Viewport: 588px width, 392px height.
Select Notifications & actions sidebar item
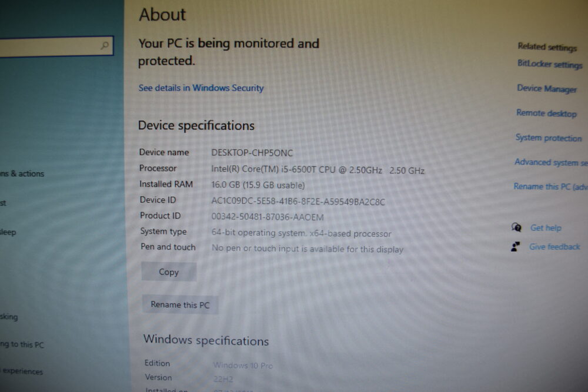pyautogui.click(x=22, y=173)
